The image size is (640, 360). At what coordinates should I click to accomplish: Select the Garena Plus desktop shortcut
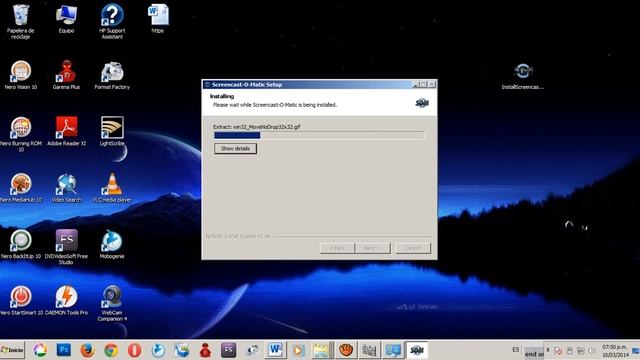click(66, 75)
